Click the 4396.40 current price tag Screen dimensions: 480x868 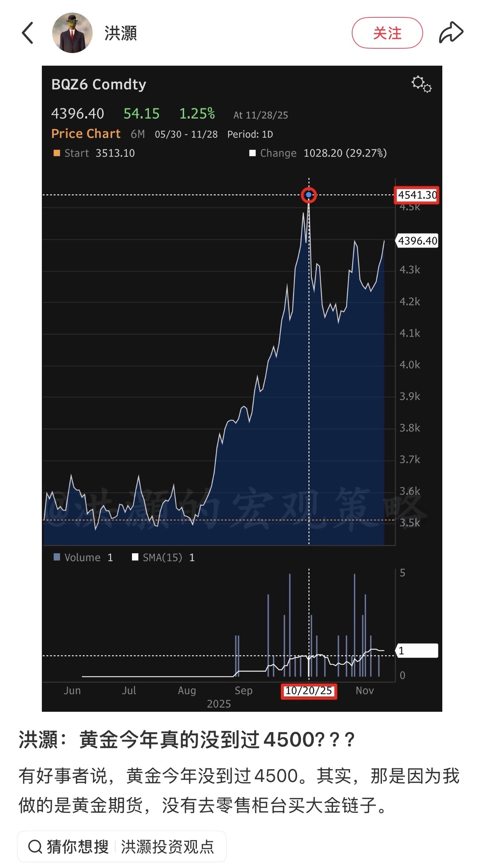417,241
